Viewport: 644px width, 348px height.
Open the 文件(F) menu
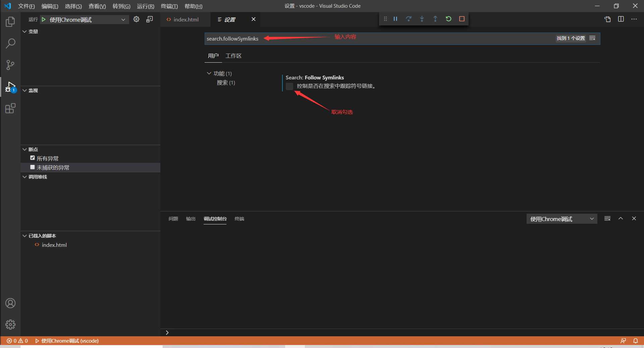coord(26,6)
